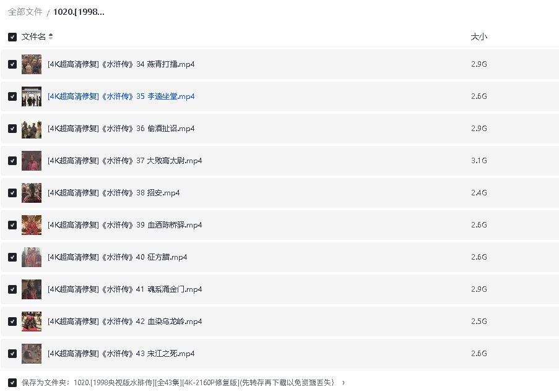
Task: Click thumbnail of episode 42 血染乌龙岭
Action: pos(32,322)
